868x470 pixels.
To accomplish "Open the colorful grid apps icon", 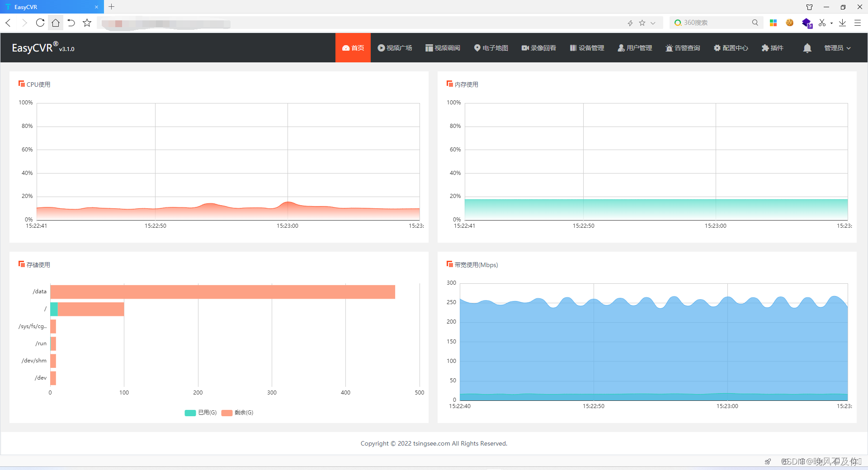I will [773, 23].
